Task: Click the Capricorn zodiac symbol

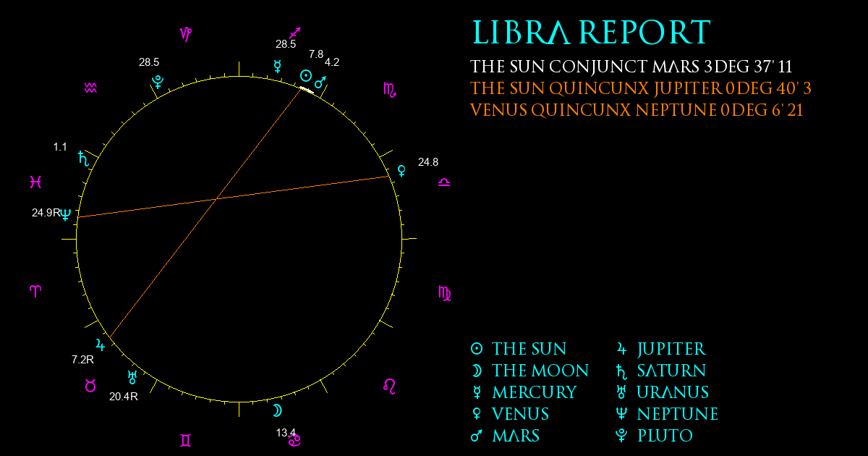Action: click(x=186, y=33)
